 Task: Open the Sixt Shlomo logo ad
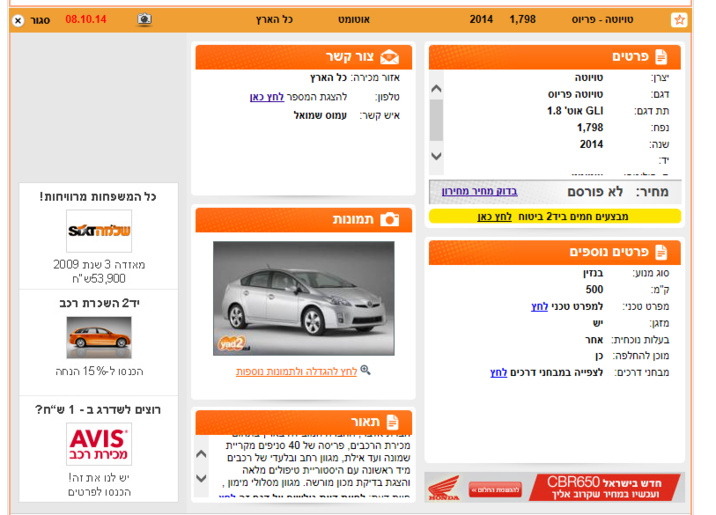point(99,231)
